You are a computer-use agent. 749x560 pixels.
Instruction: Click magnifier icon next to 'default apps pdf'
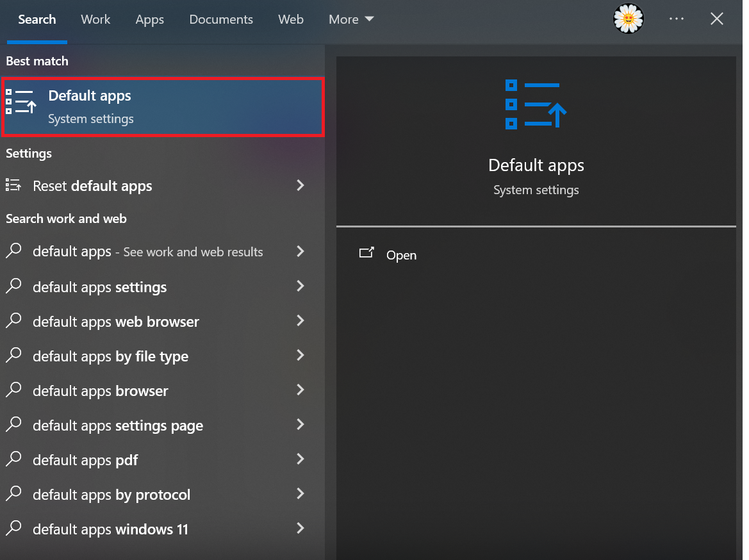click(13, 459)
